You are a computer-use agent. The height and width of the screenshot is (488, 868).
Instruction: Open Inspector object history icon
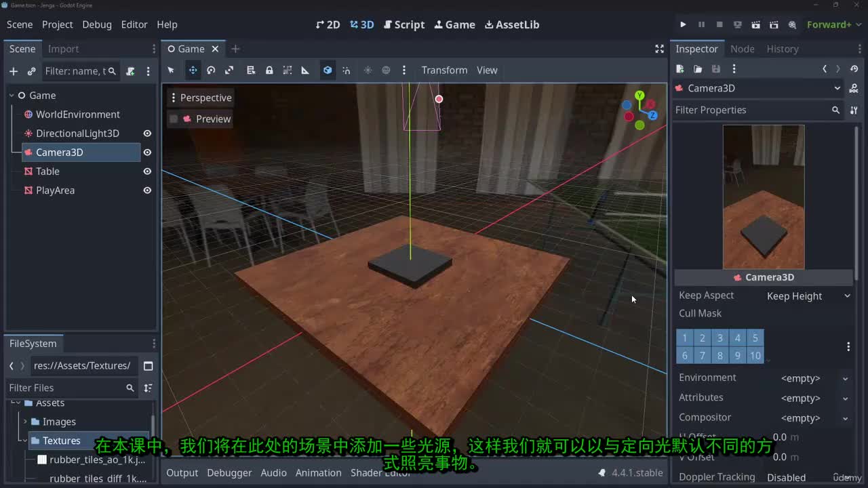pyautogui.click(x=854, y=69)
